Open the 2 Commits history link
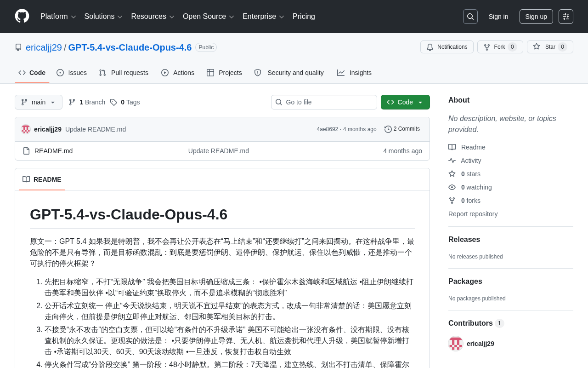This screenshot has height=368, width=588. (402, 129)
